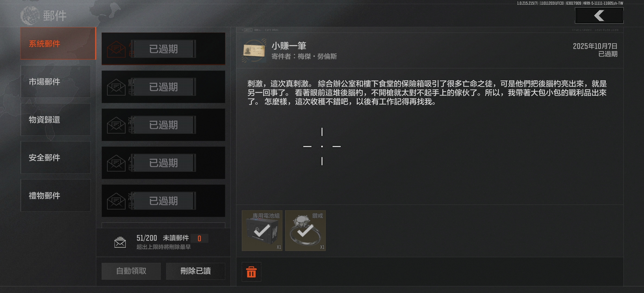Screen dimensions: 644x293
Task: Open the first expired mail envelope
Action: tap(116, 49)
